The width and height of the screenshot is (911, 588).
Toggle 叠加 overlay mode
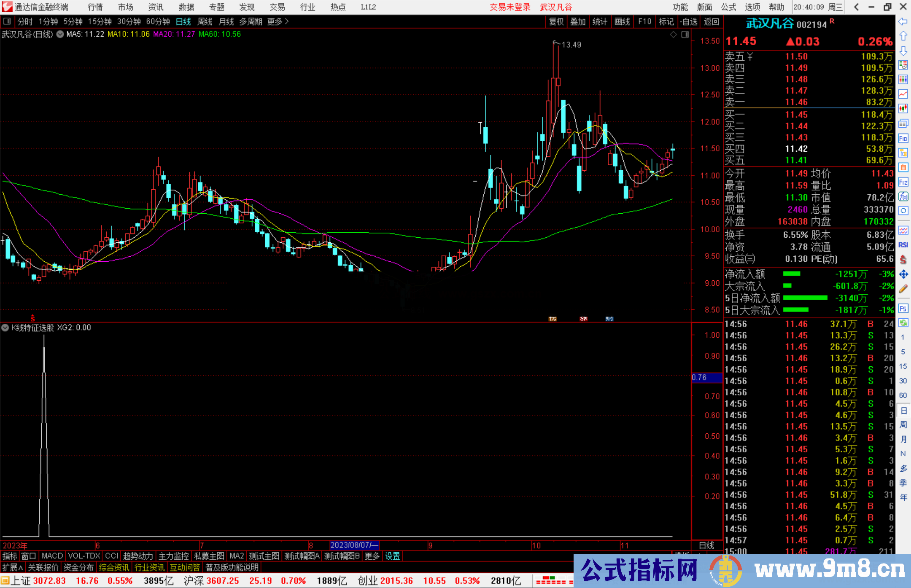pos(578,21)
